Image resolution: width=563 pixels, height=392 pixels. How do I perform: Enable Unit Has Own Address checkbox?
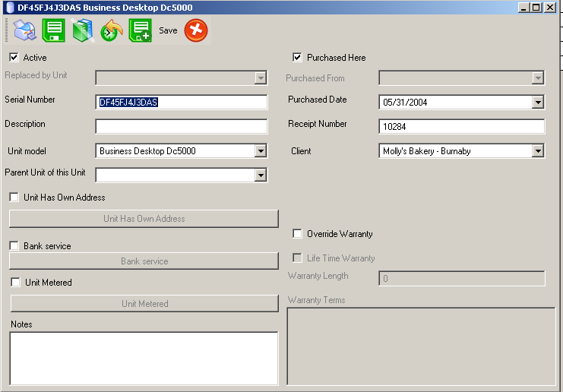coord(14,197)
